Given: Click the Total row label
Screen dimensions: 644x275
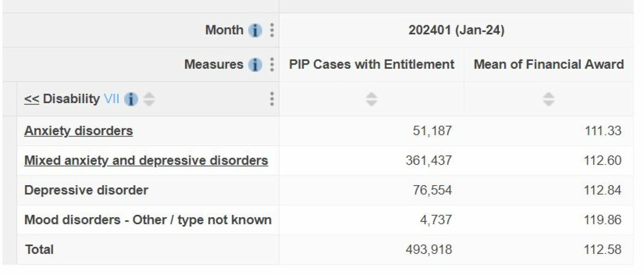Looking at the screenshot, I should pyautogui.click(x=39, y=250).
